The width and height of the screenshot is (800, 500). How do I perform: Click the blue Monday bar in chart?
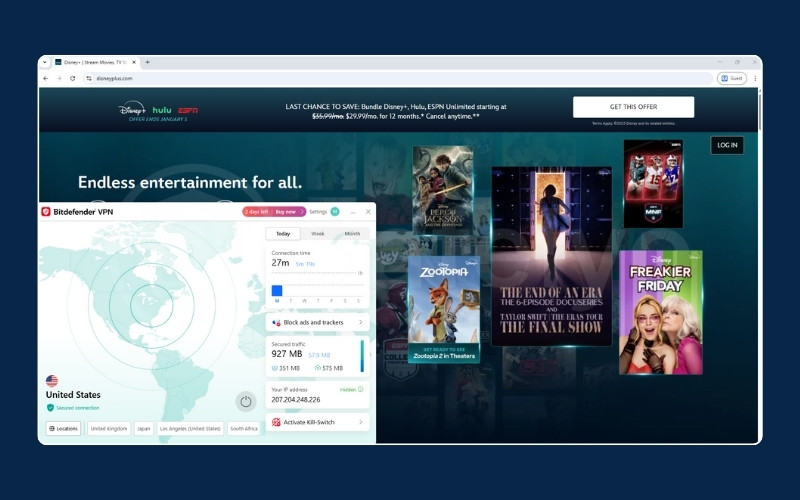[277, 290]
